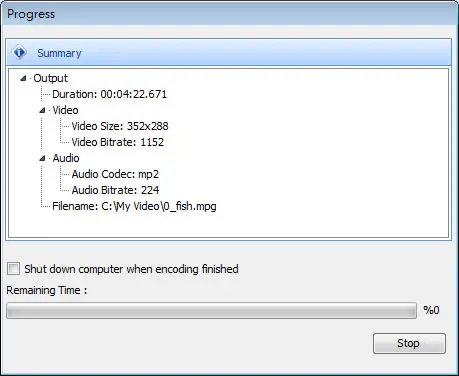Click the Remaining Time label

tap(47, 290)
